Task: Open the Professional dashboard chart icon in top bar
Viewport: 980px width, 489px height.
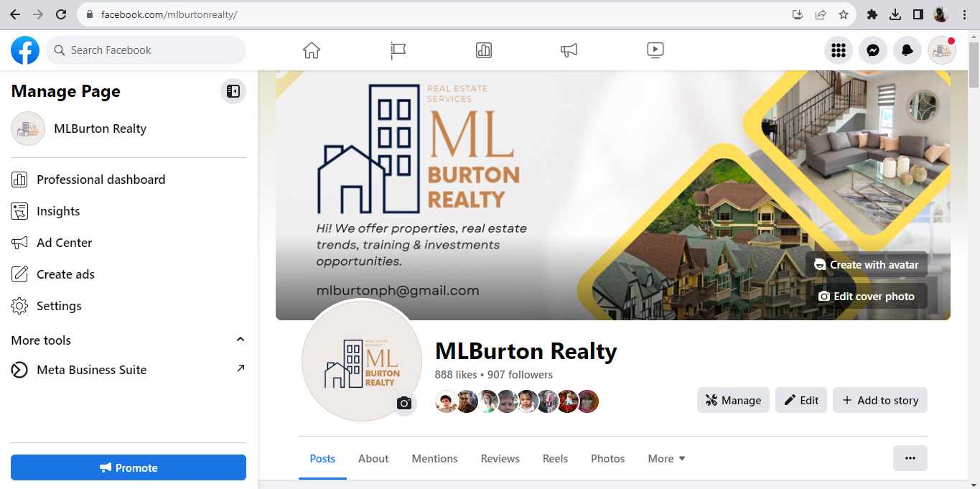Action: click(x=484, y=50)
